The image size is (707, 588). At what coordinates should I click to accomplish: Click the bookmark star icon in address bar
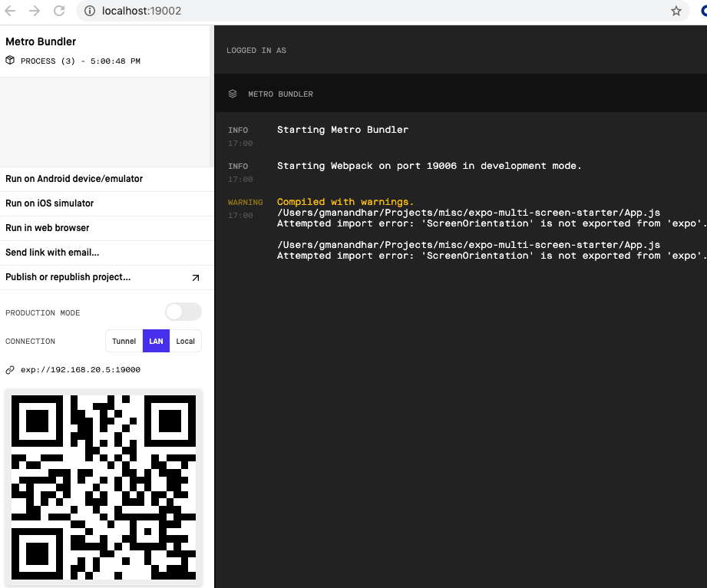[676, 12]
